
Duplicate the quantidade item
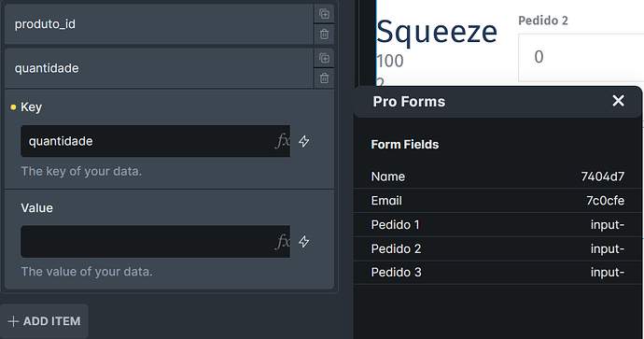[324, 58]
